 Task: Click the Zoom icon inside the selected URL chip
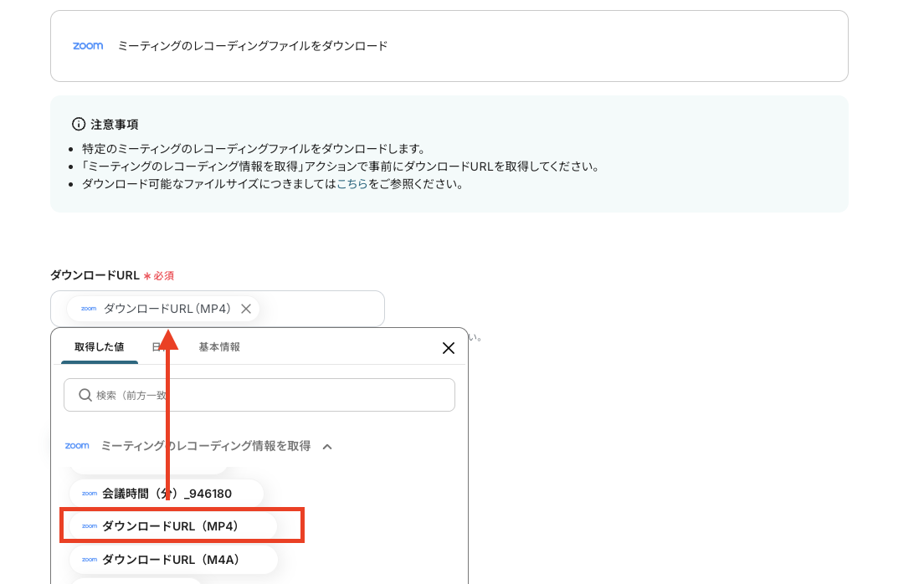[87, 309]
